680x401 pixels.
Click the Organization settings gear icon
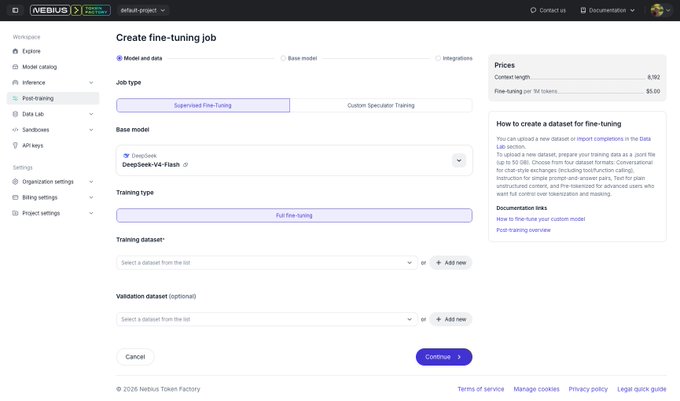point(15,182)
